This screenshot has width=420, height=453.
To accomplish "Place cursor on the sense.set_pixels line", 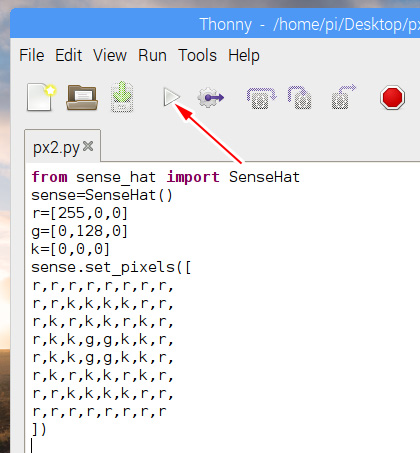I will (111, 267).
